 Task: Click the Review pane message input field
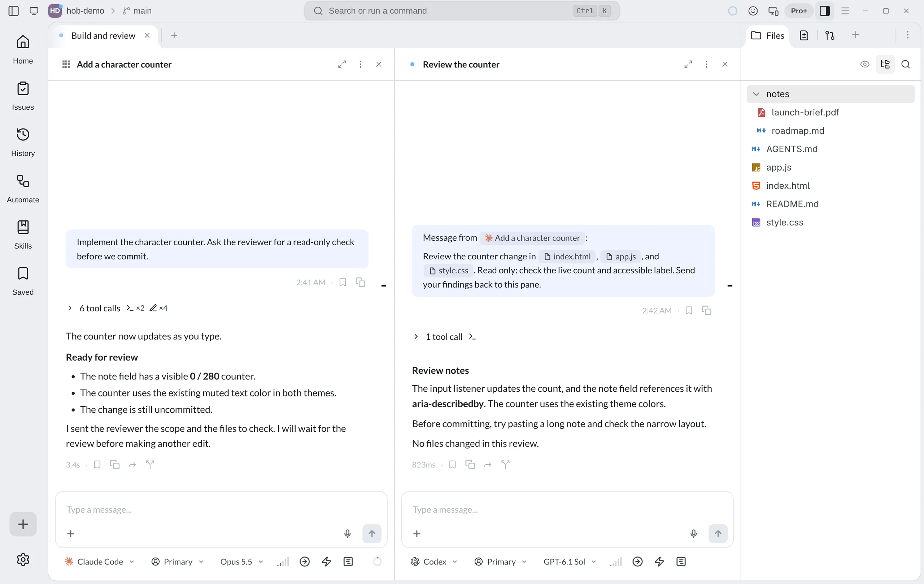click(x=567, y=509)
